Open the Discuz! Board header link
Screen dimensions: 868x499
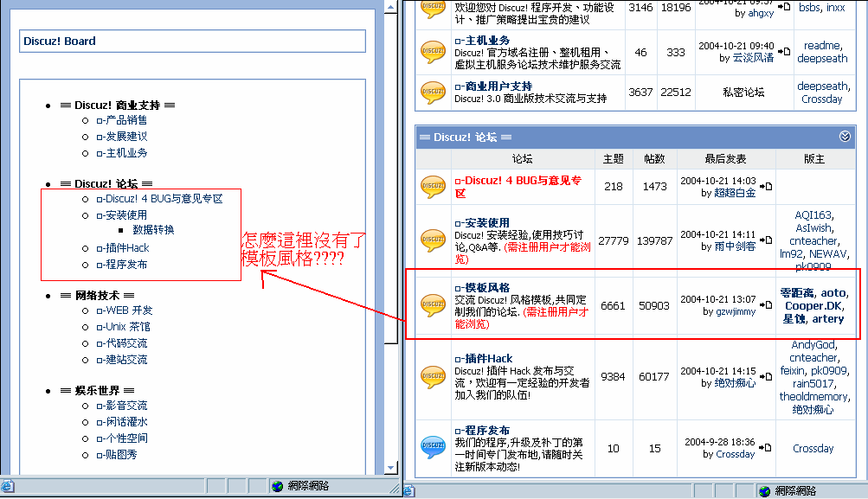point(59,41)
